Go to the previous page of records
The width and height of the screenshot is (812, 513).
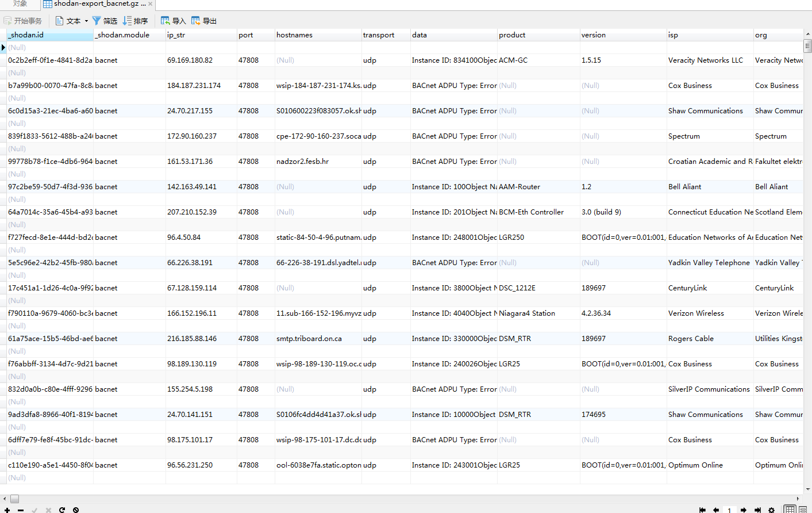pyautogui.click(x=716, y=510)
